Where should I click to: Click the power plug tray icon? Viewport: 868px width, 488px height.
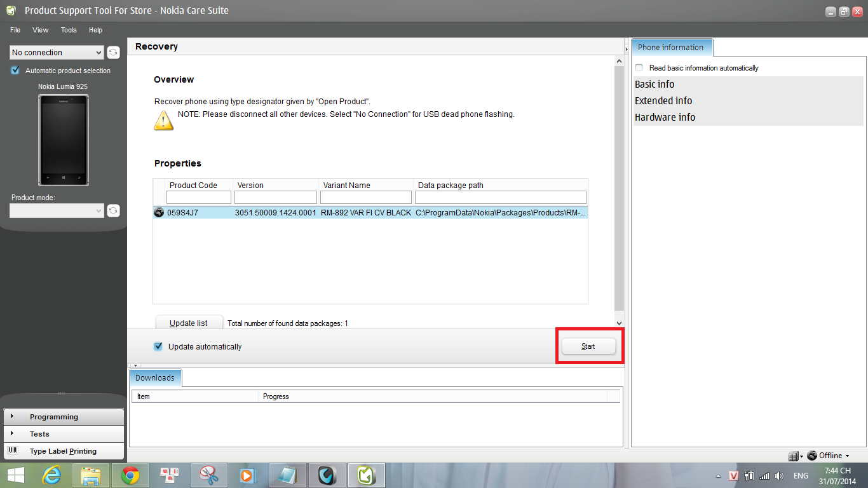point(749,476)
